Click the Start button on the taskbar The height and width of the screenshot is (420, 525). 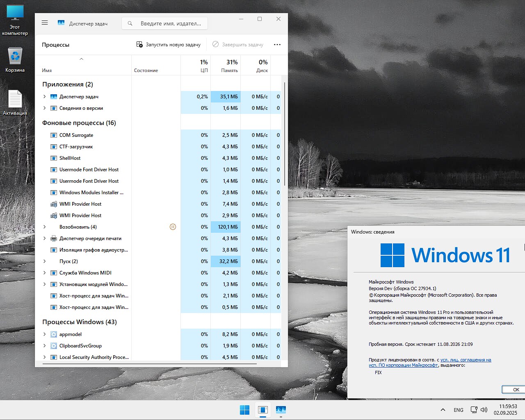(244, 410)
